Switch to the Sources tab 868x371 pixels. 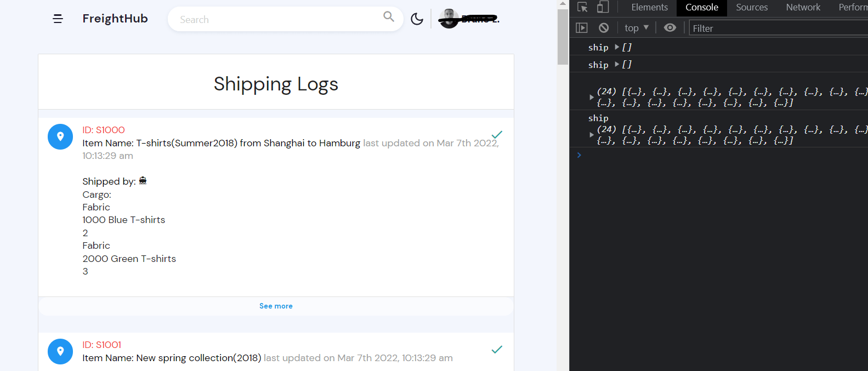pos(752,7)
